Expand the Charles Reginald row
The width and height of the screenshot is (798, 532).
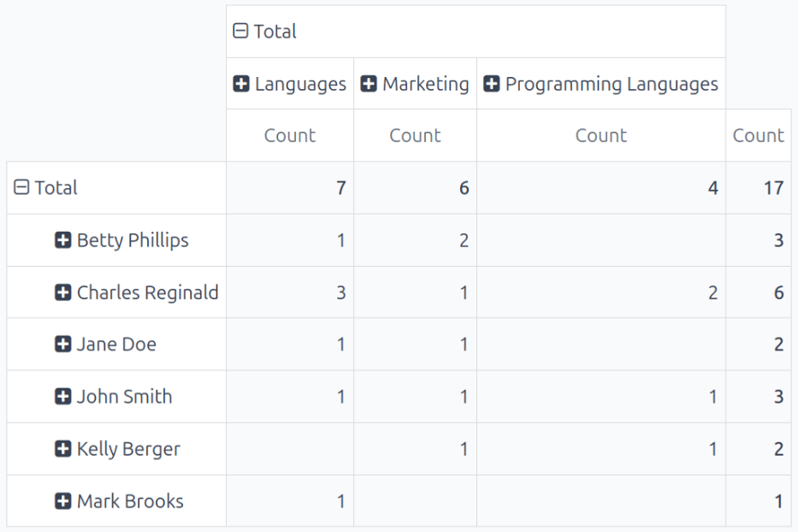[x=63, y=293]
